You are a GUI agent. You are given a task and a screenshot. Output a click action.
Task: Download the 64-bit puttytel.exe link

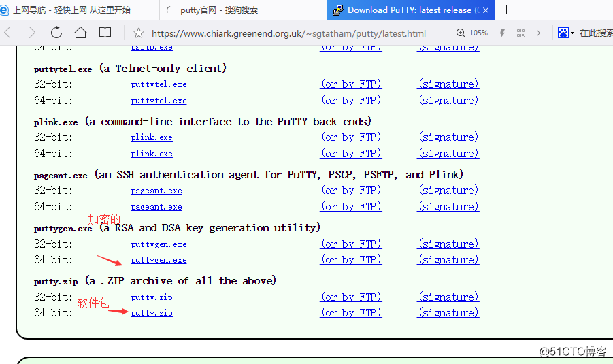pos(159,101)
